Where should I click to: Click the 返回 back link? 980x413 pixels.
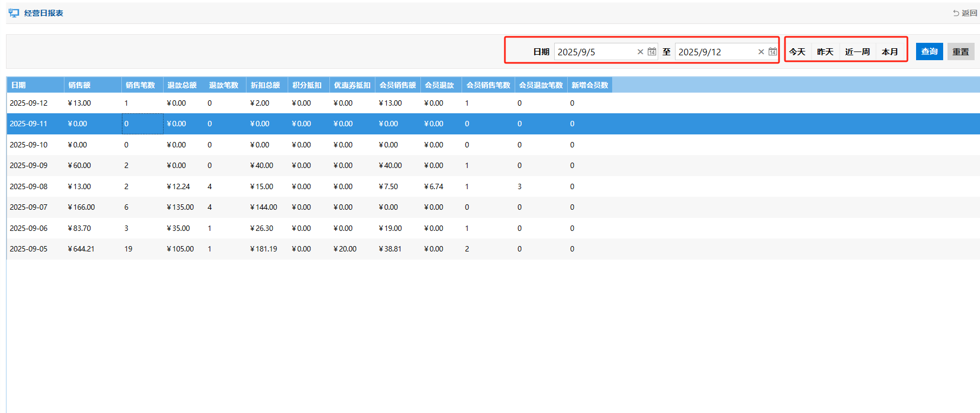click(x=965, y=13)
